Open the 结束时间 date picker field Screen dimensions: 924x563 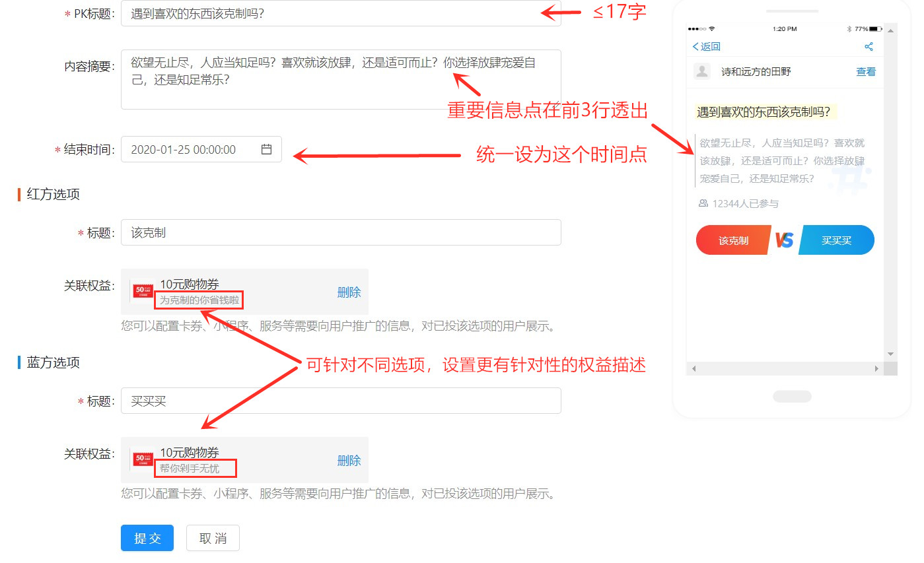(201, 149)
